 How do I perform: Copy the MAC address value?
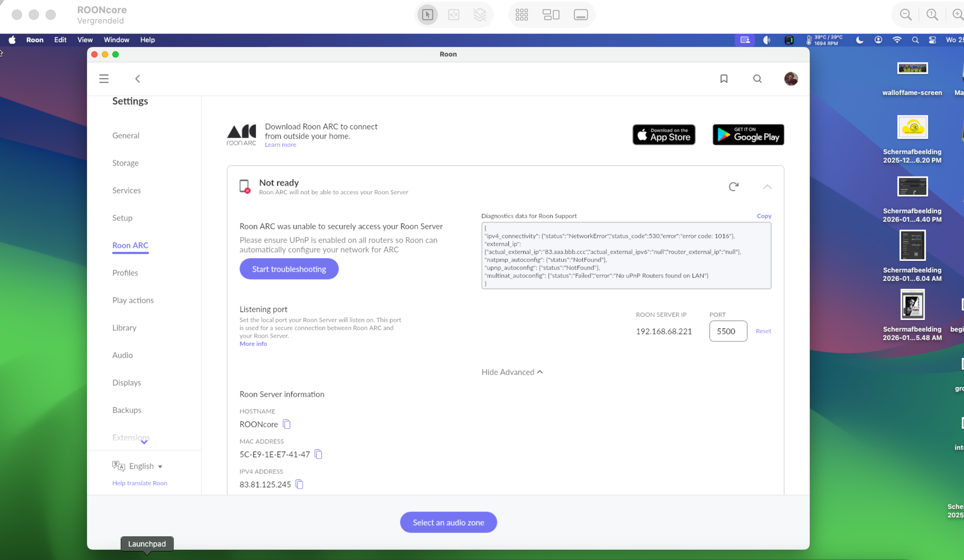(318, 454)
